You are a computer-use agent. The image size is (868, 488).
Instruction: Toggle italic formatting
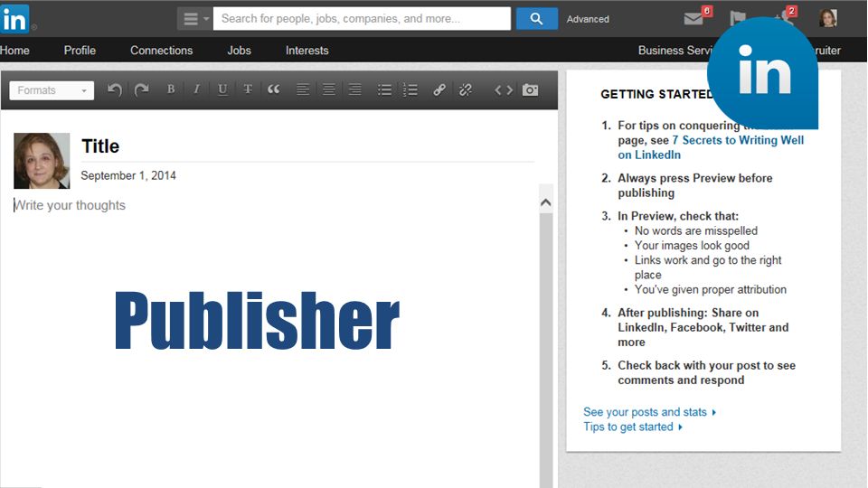point(196,89)
